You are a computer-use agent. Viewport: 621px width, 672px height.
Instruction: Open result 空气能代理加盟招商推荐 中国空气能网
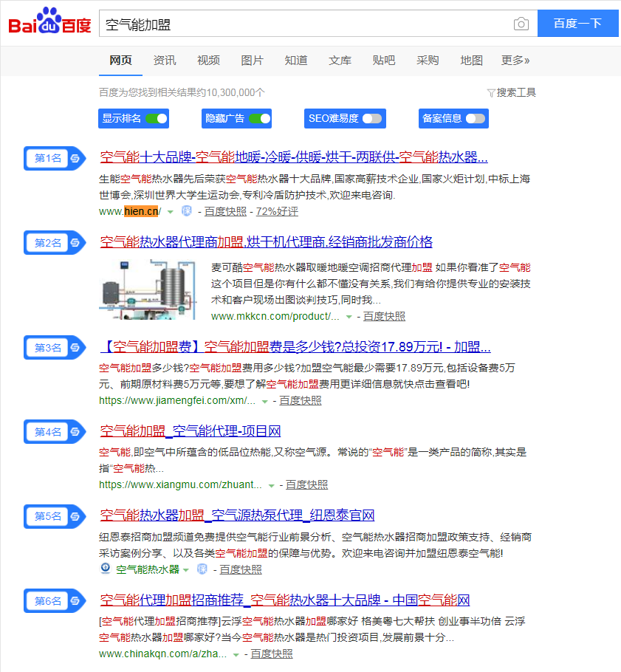click(284, 600)
